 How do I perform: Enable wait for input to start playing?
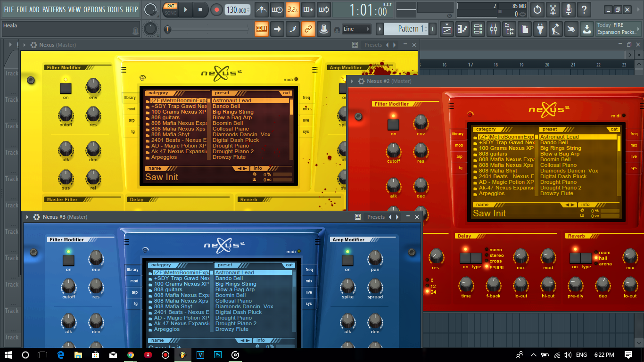tap(277, 9)
